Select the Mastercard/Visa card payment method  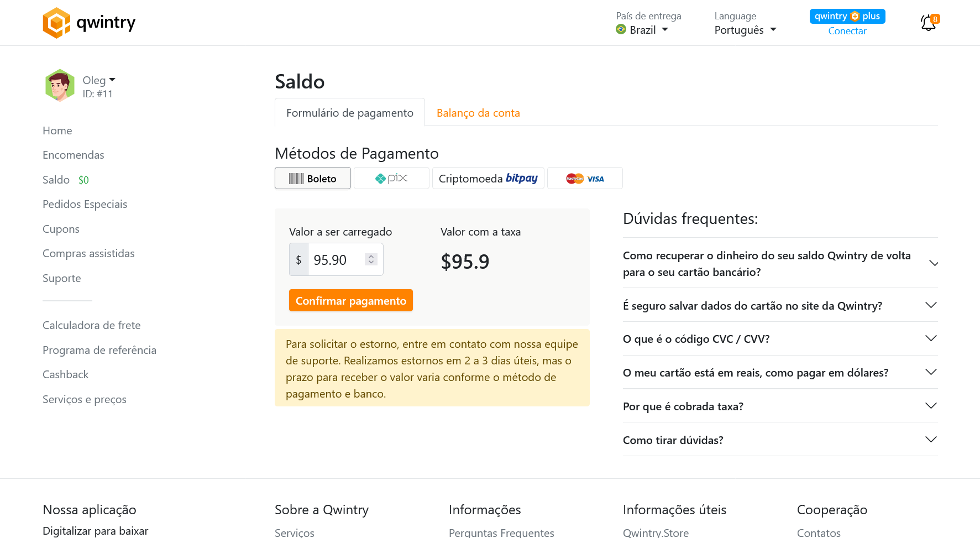tap(584, 178)
